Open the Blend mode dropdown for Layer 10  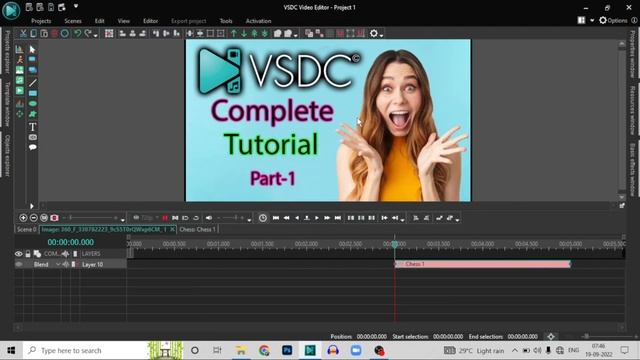pos(58,264)
